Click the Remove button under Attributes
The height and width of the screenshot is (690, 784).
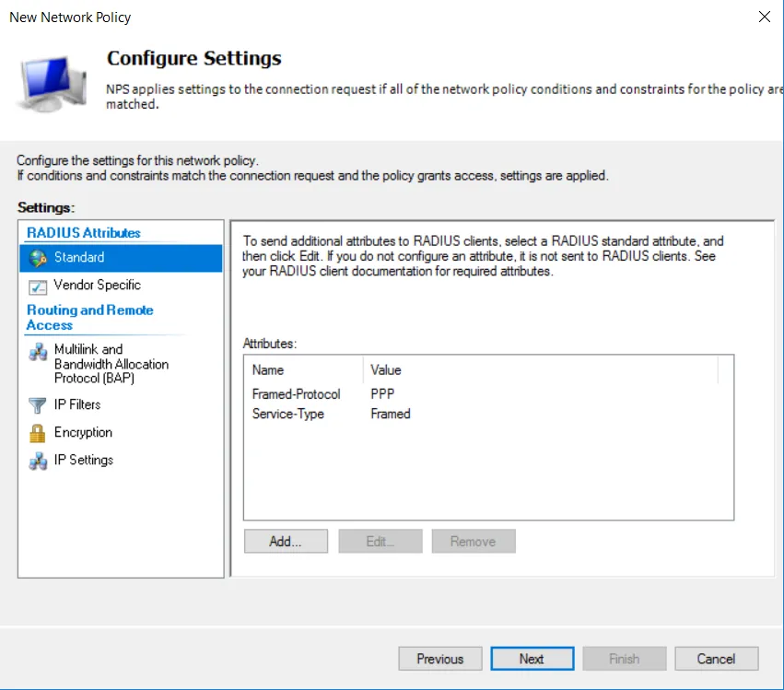pos(473,541)
